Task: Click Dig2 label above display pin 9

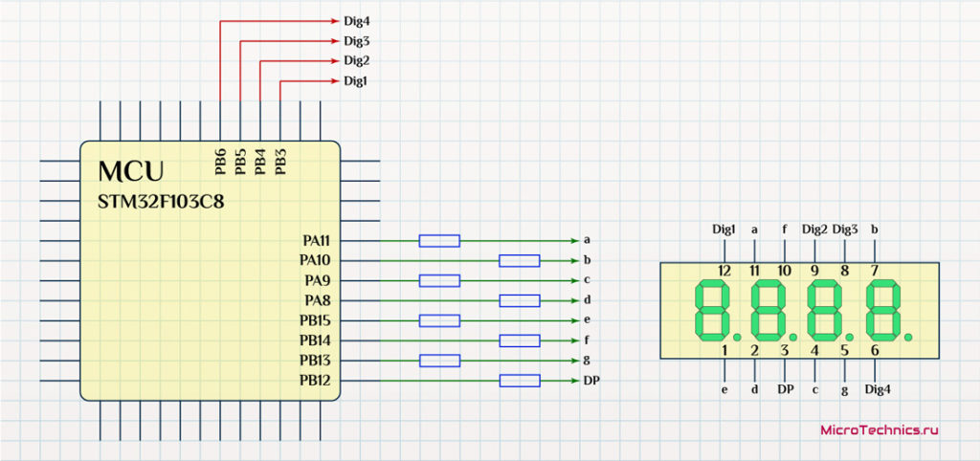Action: tap(814, 230)
